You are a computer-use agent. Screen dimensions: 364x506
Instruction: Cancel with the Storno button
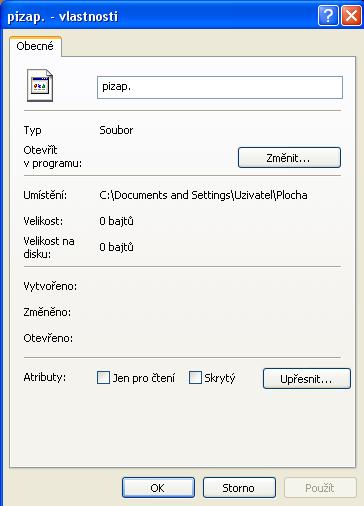point(239,488)
